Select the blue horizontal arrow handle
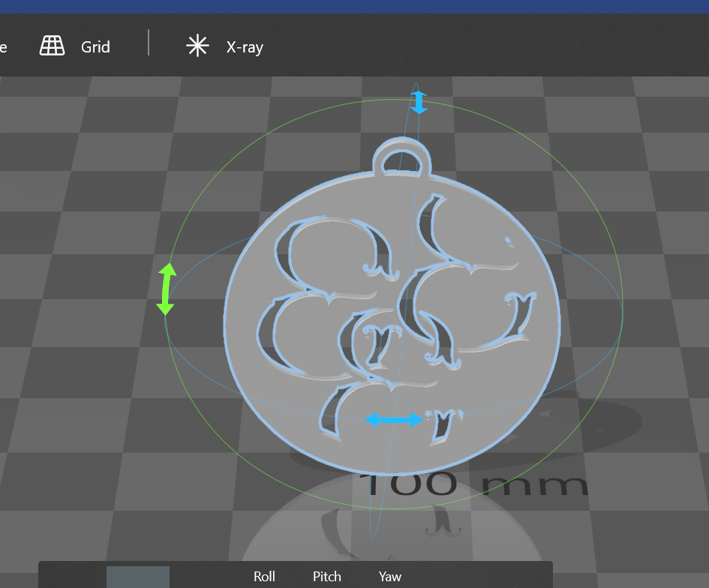The height and width of the screenshot is (588, 709). (393, 420)
